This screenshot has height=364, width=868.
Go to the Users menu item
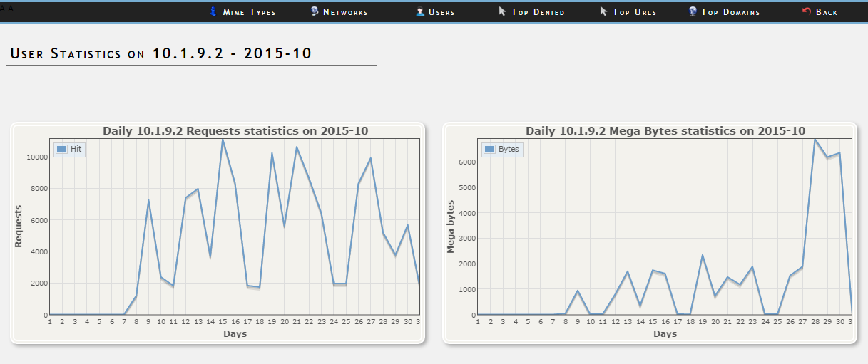point(441,12)
